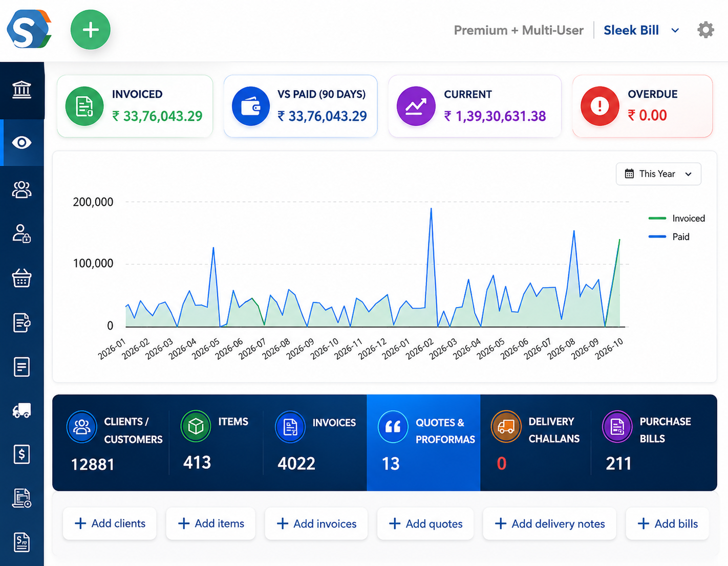Select the Purchase Bills tile

(654, 443)
